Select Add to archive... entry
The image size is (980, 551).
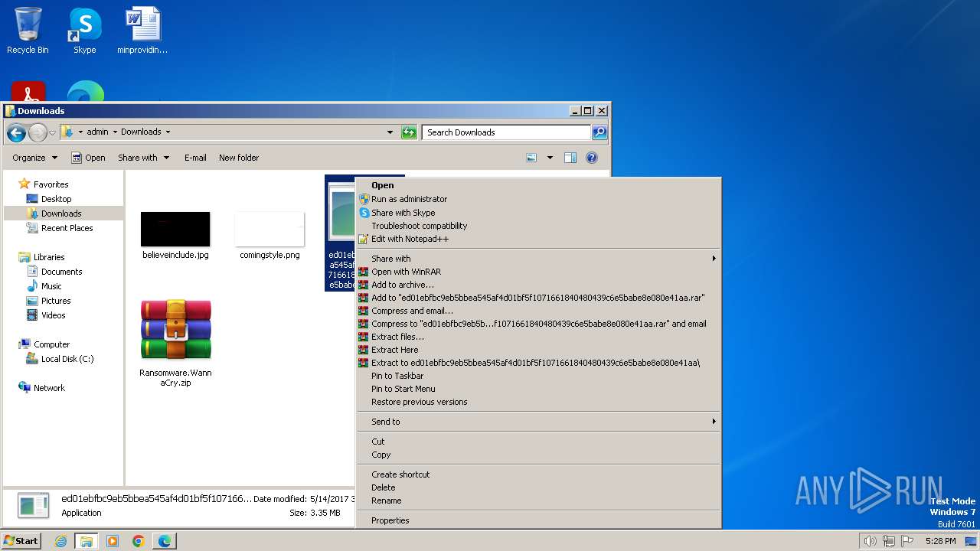click(539, 285)
